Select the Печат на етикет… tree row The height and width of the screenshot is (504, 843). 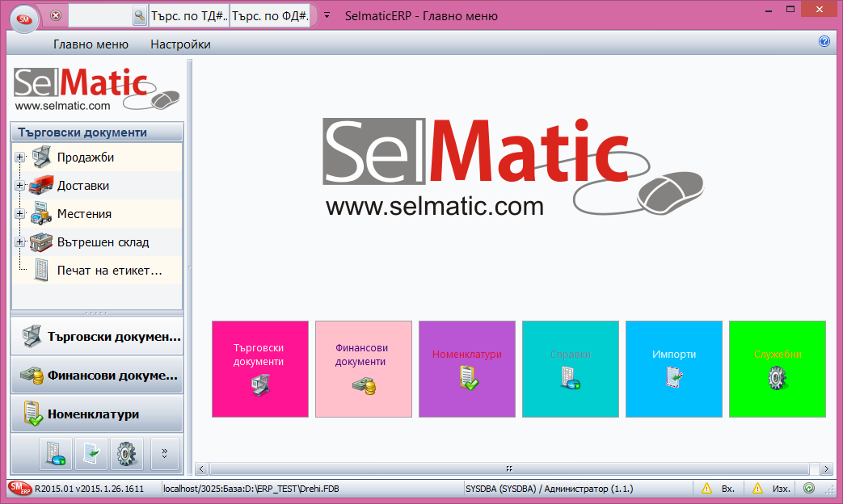click(x=97, y=271)
